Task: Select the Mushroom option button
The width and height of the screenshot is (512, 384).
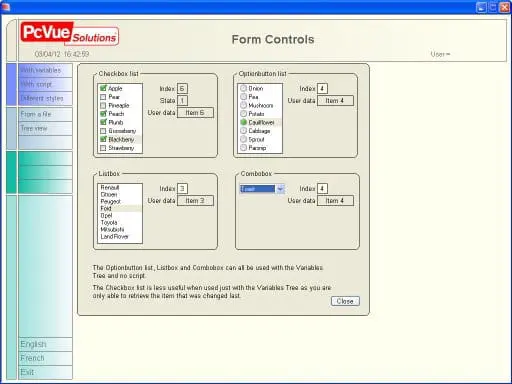Action: (x=244, y=105)
